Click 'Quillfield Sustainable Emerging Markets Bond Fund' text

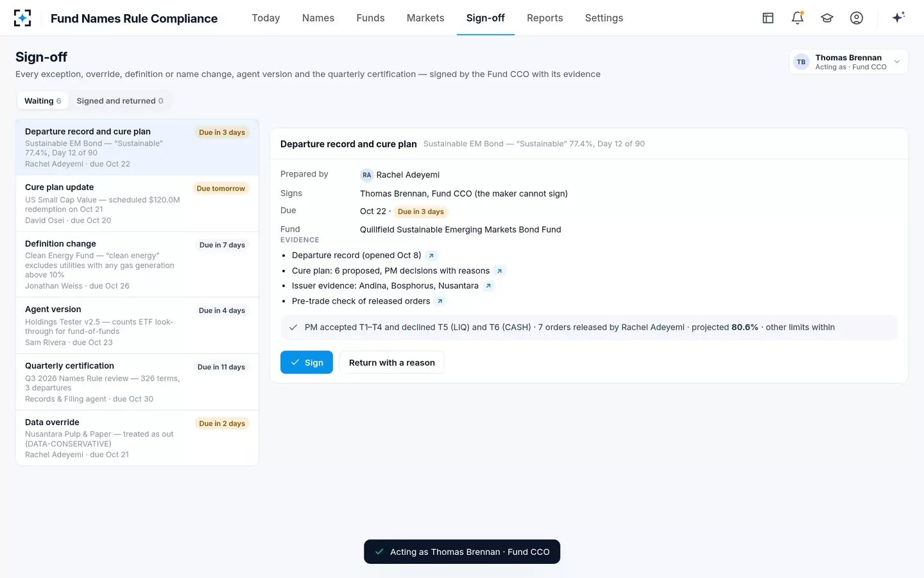461,230
